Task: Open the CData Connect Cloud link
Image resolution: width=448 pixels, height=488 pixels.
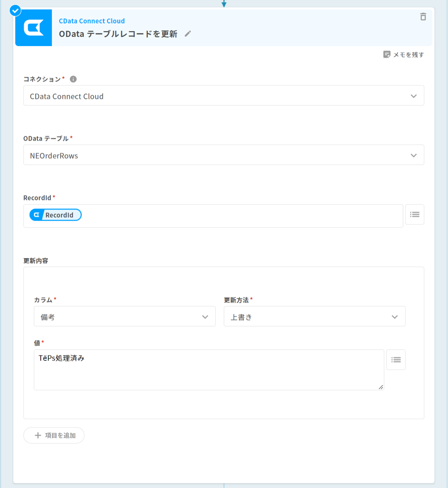Action: point(92,21)
